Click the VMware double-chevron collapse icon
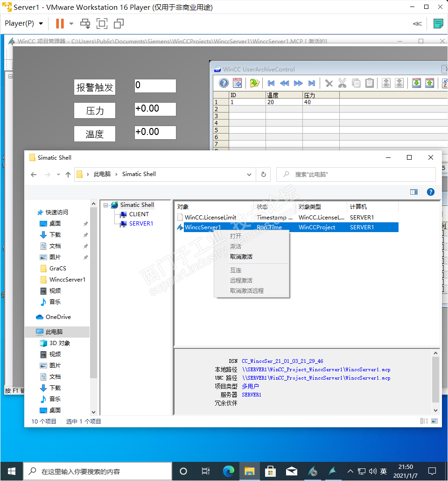448x481 pixels. (417, 24)
